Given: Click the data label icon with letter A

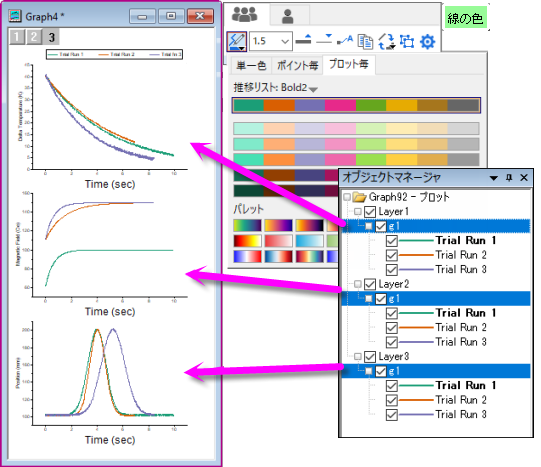Looking at the screenshot, I should [x=345, y=40].
